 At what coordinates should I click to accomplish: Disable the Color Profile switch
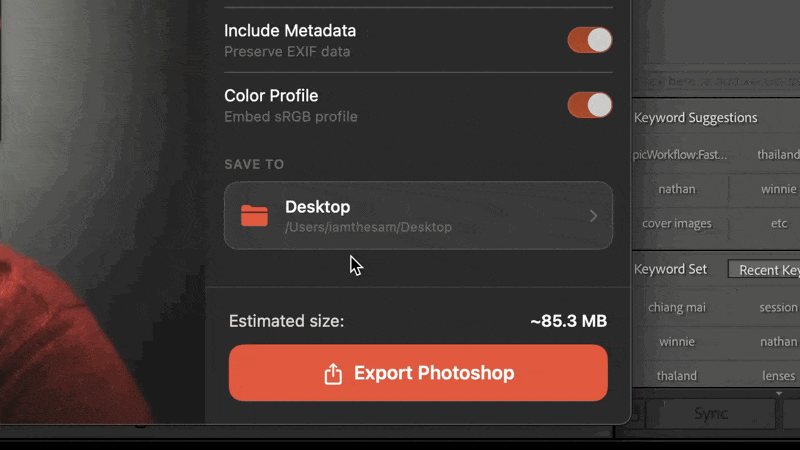point(589,105)
